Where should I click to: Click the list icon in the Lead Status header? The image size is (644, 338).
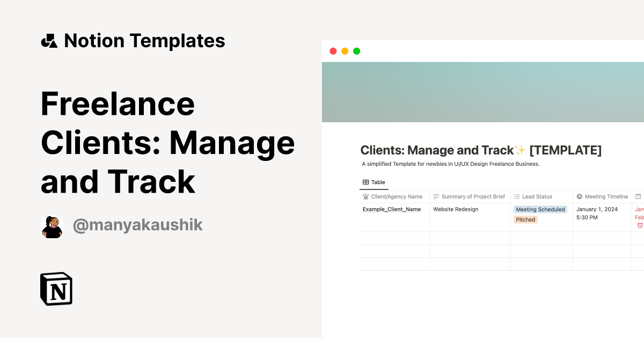(x=516, y=196)
